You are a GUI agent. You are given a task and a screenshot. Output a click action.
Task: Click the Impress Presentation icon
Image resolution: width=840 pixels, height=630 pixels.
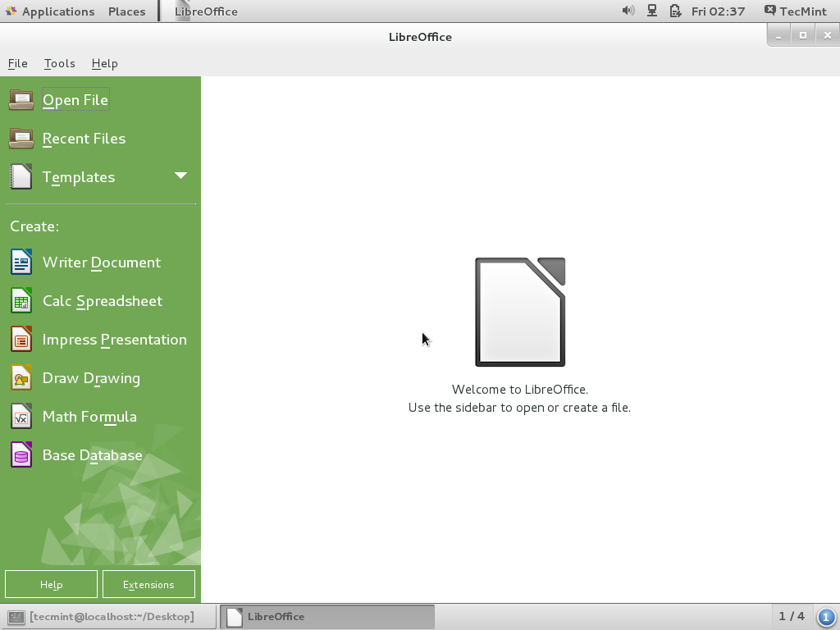21,339
